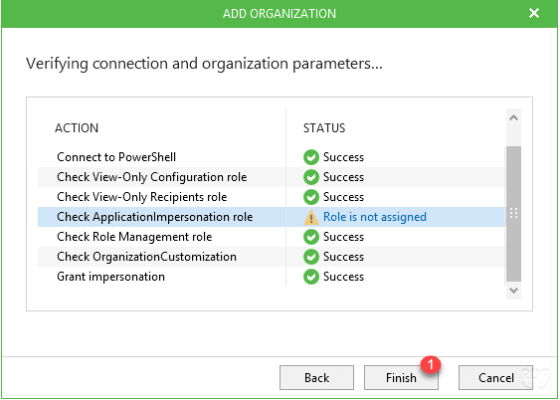The image size is (560, 400).
Task: Open the 'Role is not assigned' link
Action: (x=375, y=217)
